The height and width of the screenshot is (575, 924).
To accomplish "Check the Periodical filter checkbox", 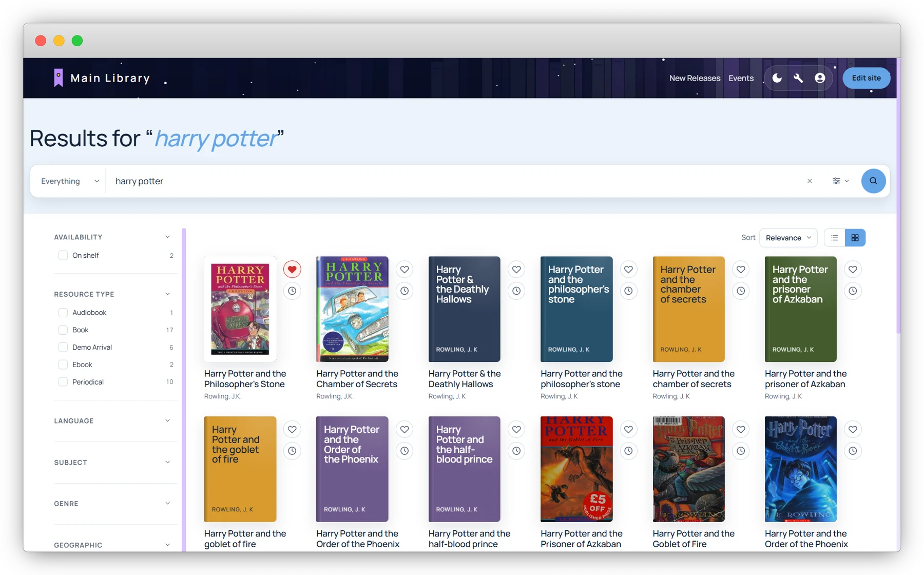I will (63, 382).
